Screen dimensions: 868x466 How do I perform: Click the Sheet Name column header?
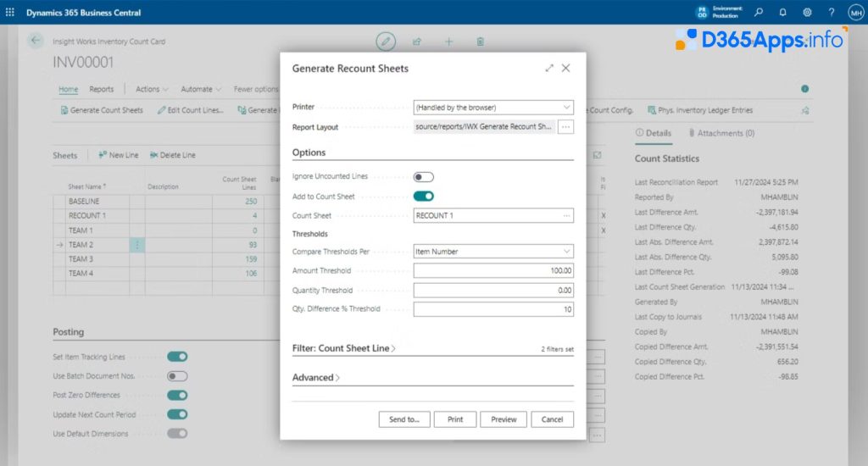[x=87, y=187]
